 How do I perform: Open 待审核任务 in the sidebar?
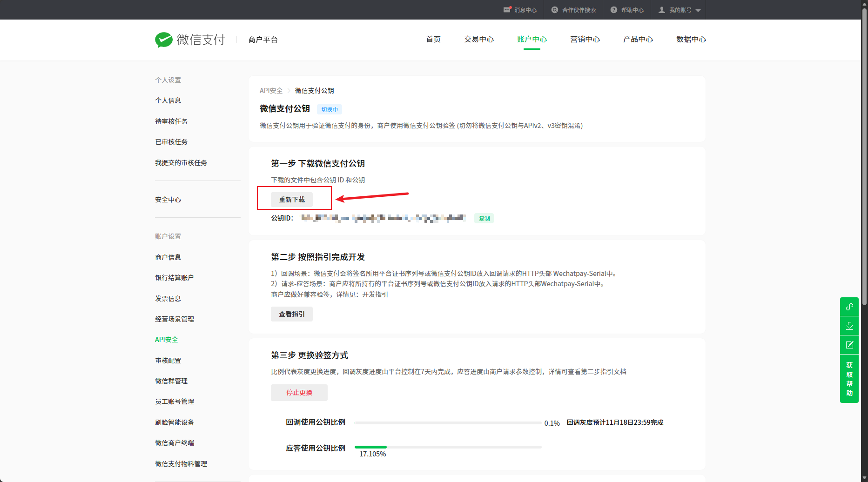[171, 121]
